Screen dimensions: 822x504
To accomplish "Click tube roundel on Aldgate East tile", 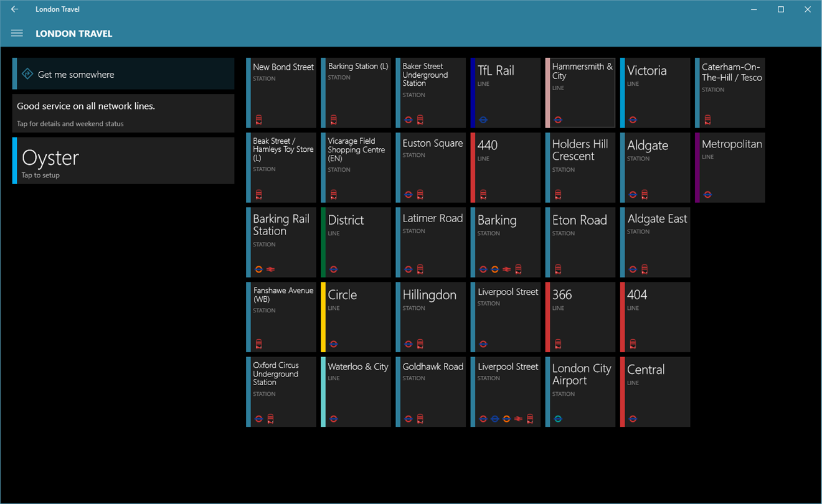I will click(x=633, y=269).
